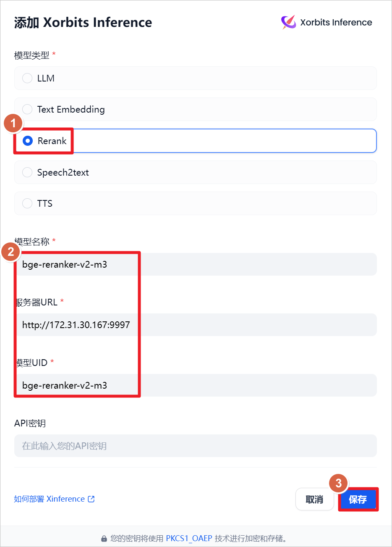This screenshot has width=392, height=547.
Task: Select the Text Embedding radio button
Action: [x=27, y=109]
